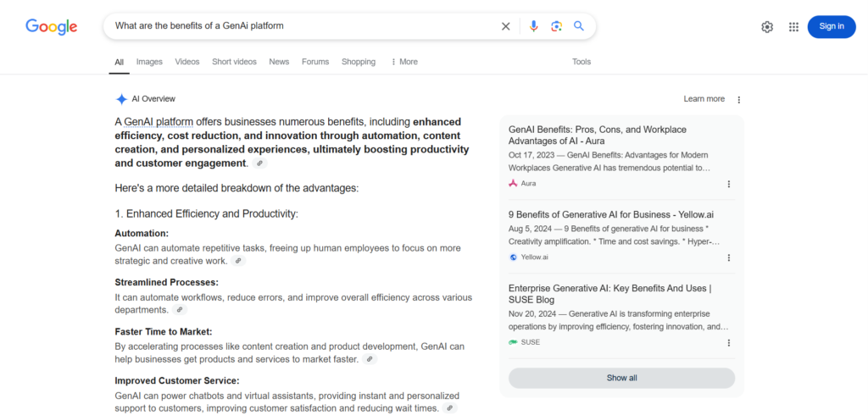Click the Google logo
Viewport: 868px width, 415px height.
(51, 26)
